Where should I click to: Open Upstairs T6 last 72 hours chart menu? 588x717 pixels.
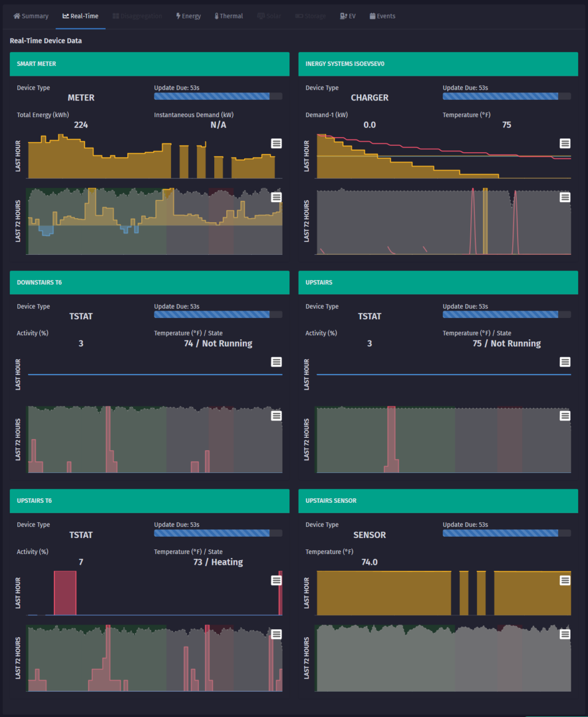coord(276,634)
